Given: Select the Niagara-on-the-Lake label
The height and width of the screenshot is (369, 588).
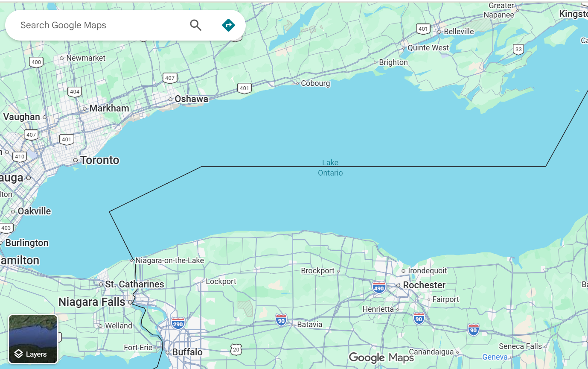Looking at the screenshot, I should 170,261.
